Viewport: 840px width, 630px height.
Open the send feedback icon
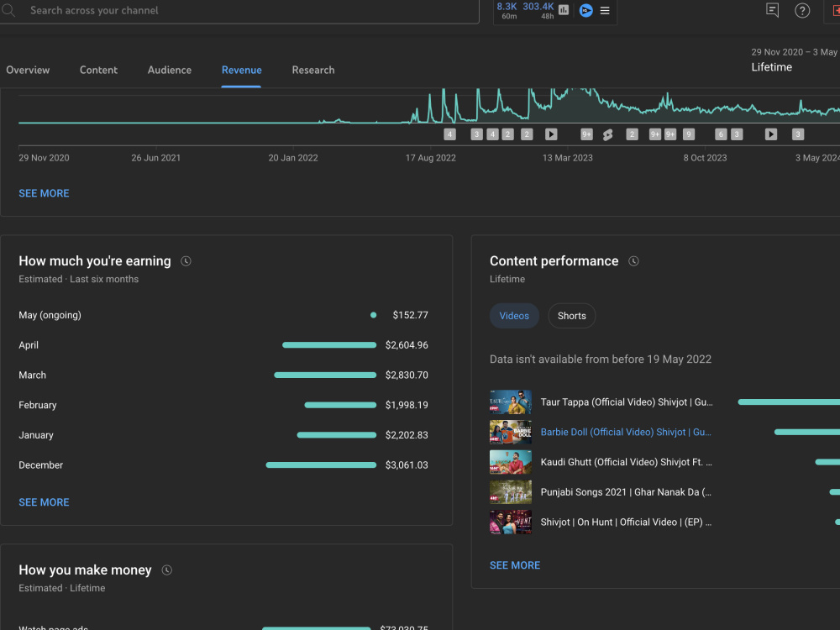coord(772,10)
